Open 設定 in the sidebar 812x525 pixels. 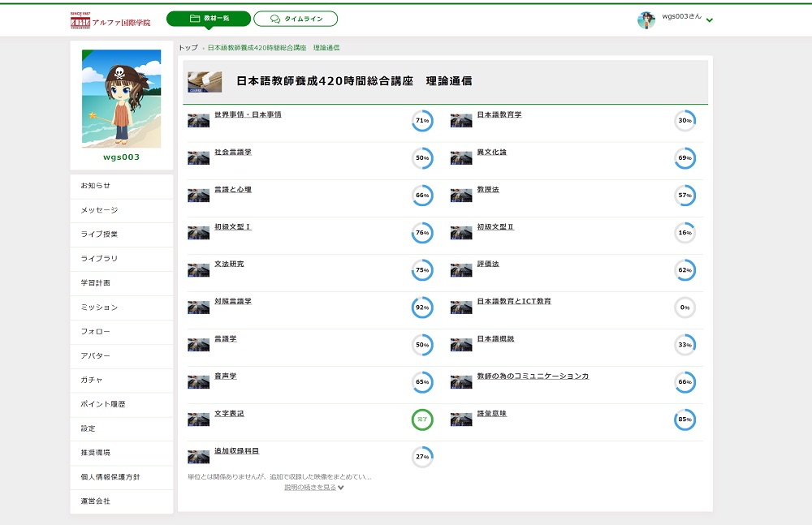tap(121, 428)
